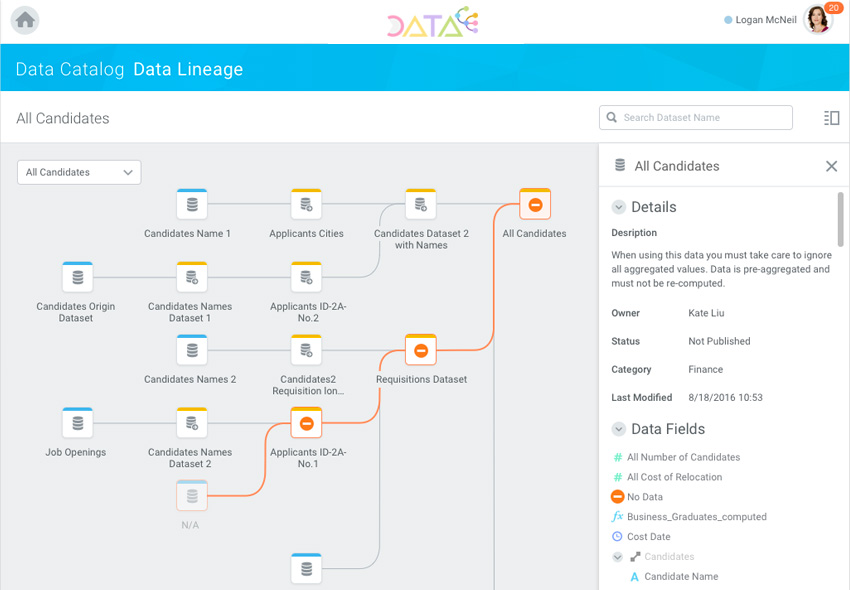Collapse the Candidates field group

pyautogui.click(x=618, y=557)
